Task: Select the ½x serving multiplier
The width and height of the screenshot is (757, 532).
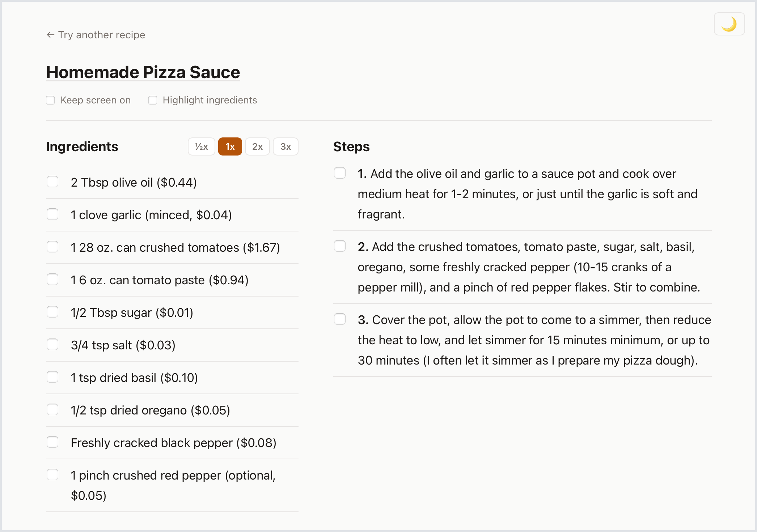Action: point(201,146)
